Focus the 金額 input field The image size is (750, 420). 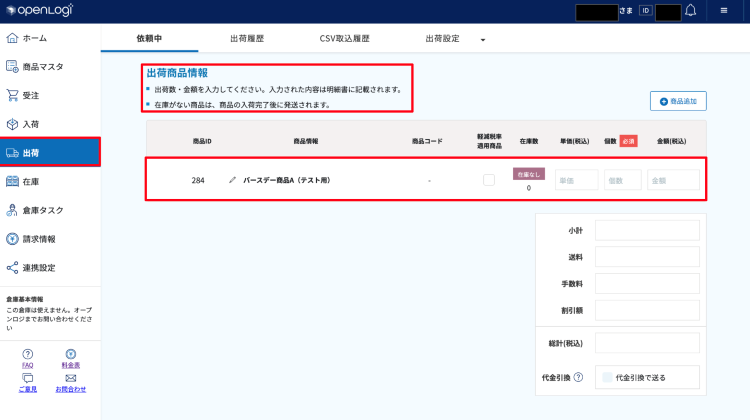673,180
